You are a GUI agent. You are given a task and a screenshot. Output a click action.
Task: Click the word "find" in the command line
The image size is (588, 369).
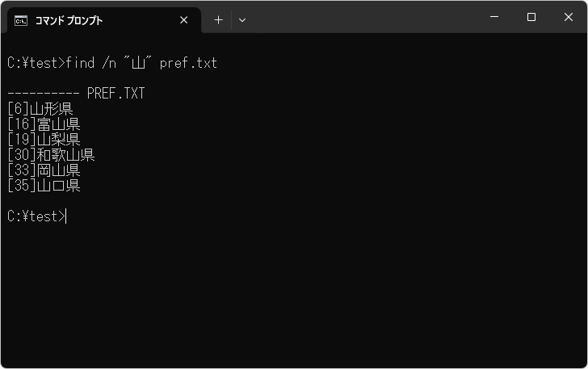pyautogui.click(x=81, y=63)
